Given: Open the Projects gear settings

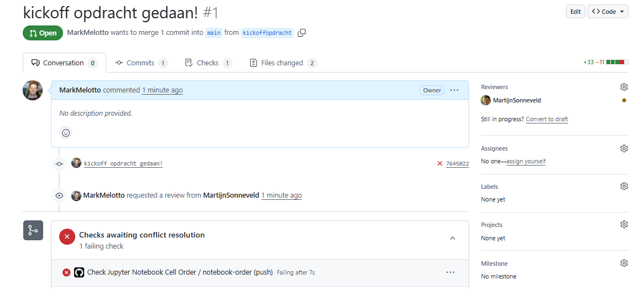Looking at the screenshot, I should pyautogui.click(x=624, y=224).
